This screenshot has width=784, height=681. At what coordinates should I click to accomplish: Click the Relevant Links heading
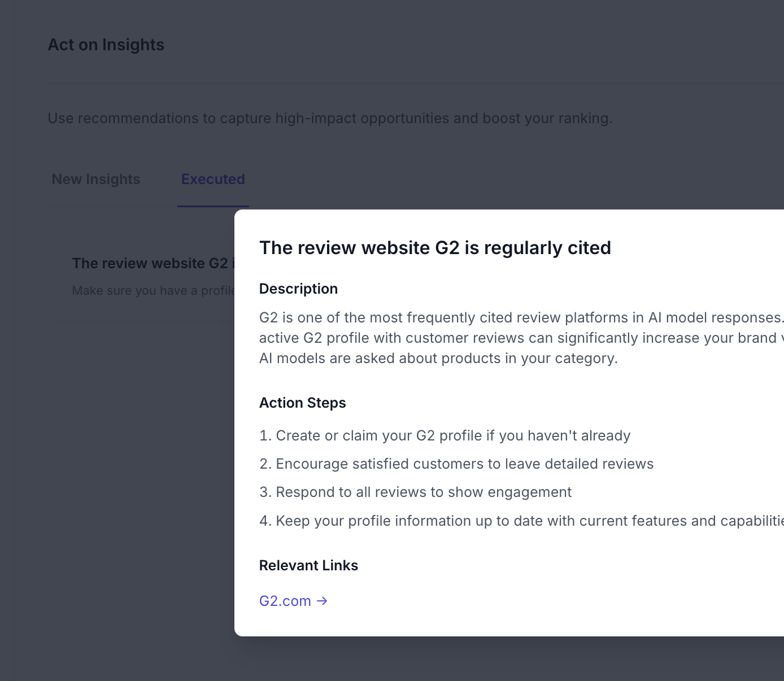click(x=308, y=565)
